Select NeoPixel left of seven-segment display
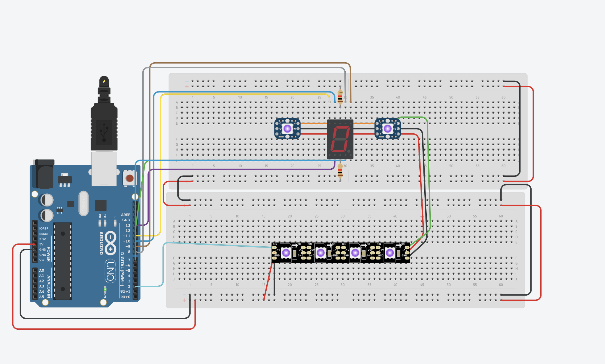This screenshot has width=605, height=364. pyautogui.click(x=287, y=128)
